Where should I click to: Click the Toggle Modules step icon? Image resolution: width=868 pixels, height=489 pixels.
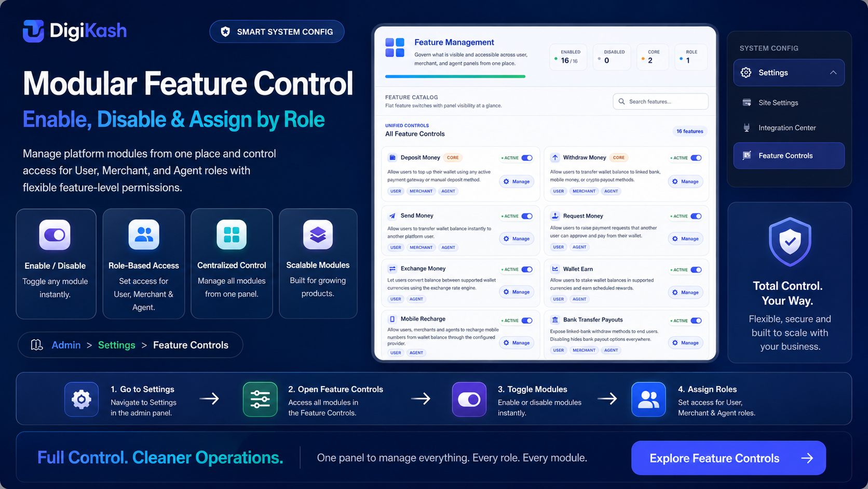pos(469,399)
